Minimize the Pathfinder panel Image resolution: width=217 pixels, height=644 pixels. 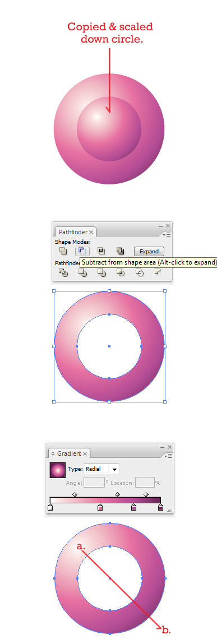pos(161,226)
